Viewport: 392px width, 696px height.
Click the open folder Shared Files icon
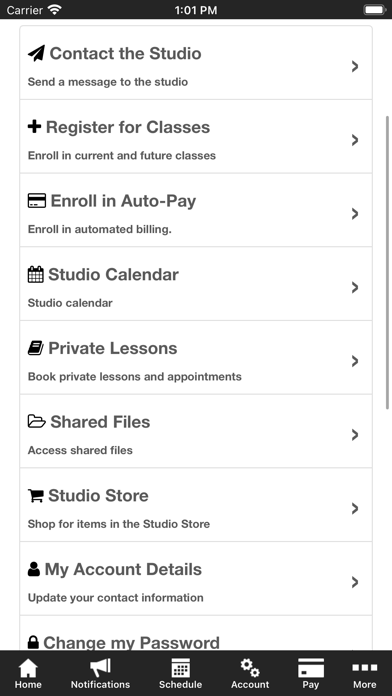click(x=37, y=421)
